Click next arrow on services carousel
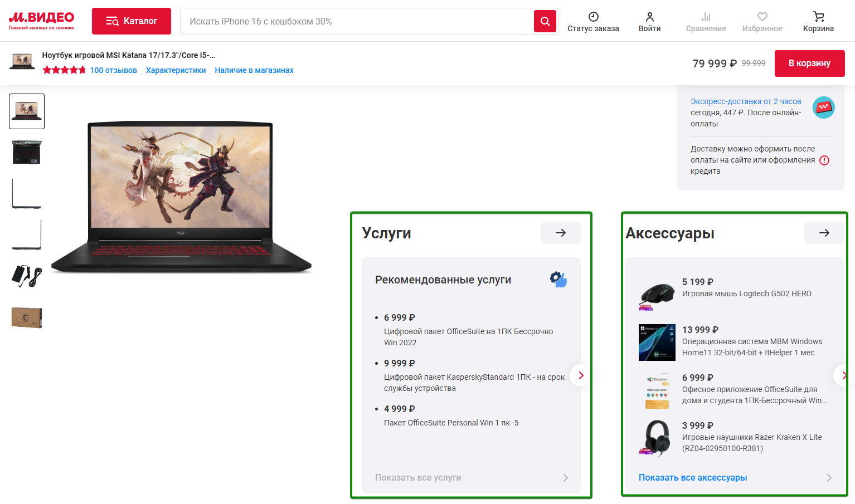This screenshot has height=504, width=855. (x=581, y=375)
